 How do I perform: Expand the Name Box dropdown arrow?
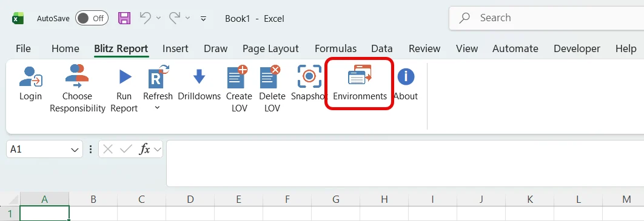[x=75, y=150]
